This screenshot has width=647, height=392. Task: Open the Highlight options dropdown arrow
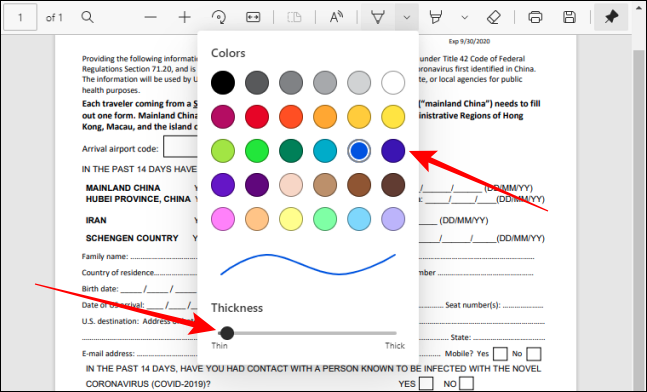click(465, 17)
